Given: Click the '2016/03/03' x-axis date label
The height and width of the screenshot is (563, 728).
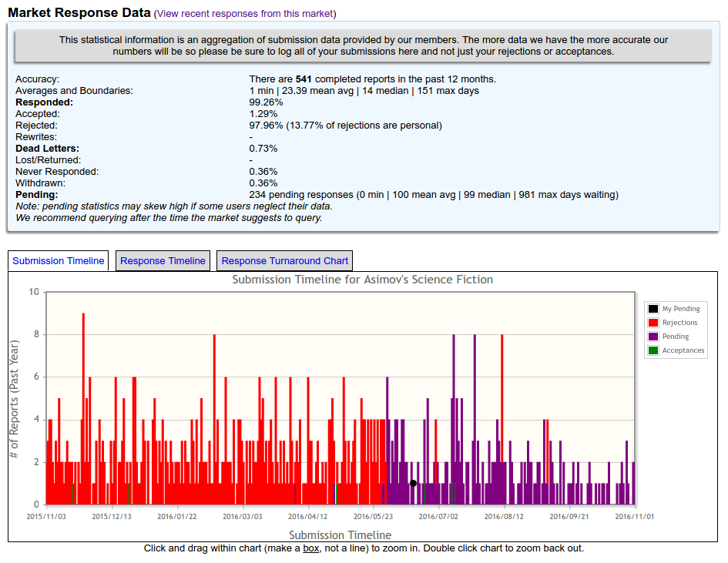Looking at the screenshot, I should coord(243,517).
